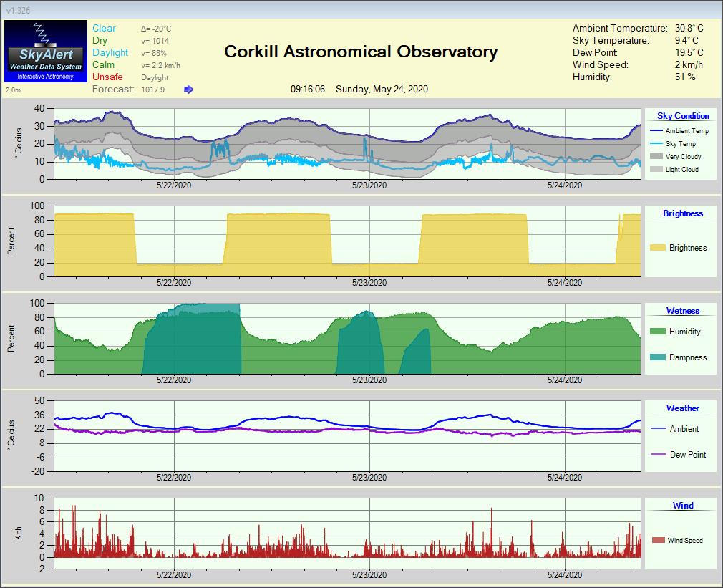The image size is (723, 588).
Task: Click the Forecast pressure value 1017.9
Action: (153, 90)
